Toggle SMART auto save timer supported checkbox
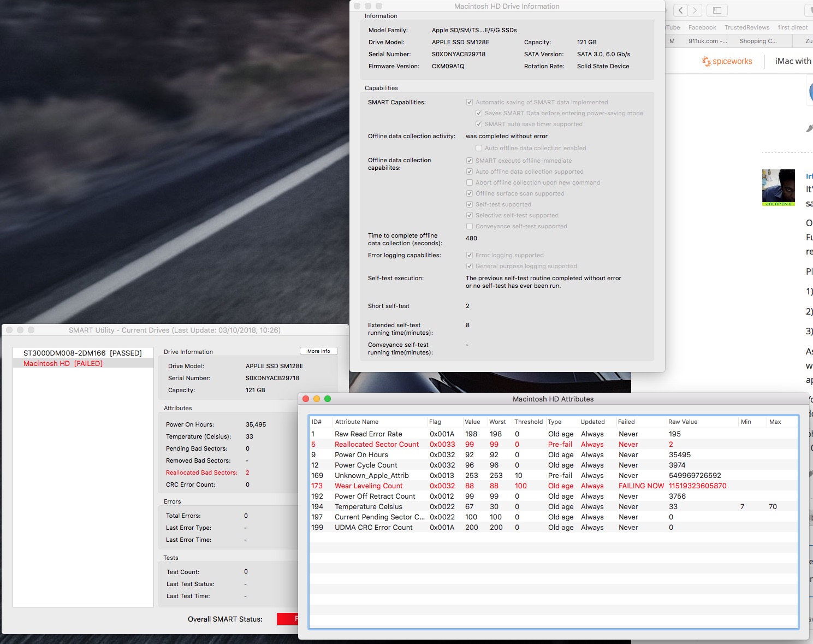Viewport: 813px width, 644px height. 479,124
